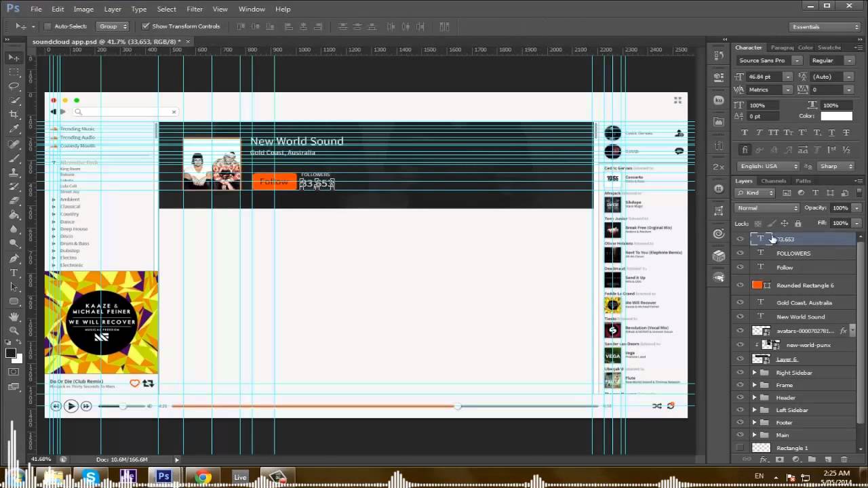Viewport: 868px width, 488px height.
Task: Expand the Footer layer group
Action: coord(754,423)
